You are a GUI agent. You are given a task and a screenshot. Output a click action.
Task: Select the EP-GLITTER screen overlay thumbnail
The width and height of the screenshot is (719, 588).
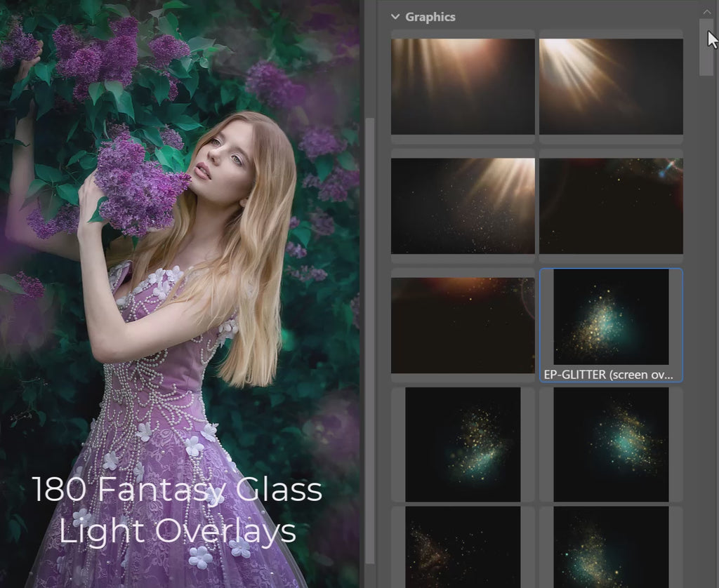coord(610,317)
